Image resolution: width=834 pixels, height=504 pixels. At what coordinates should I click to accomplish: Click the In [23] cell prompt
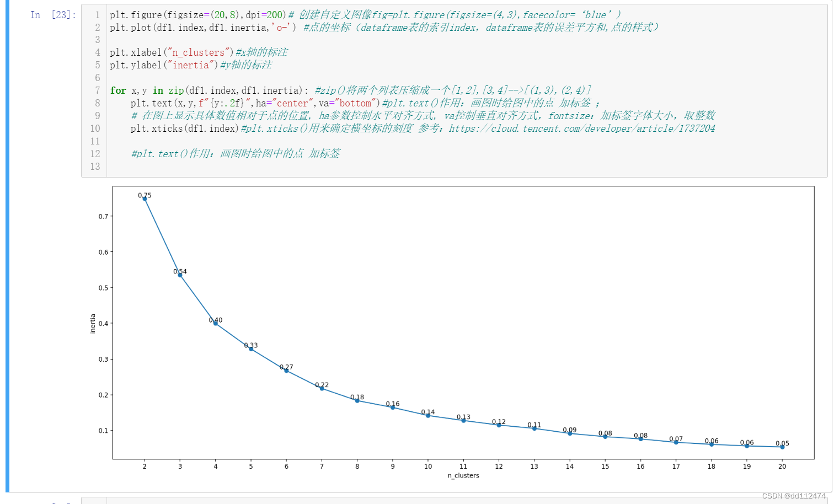(x=53, y=15)
